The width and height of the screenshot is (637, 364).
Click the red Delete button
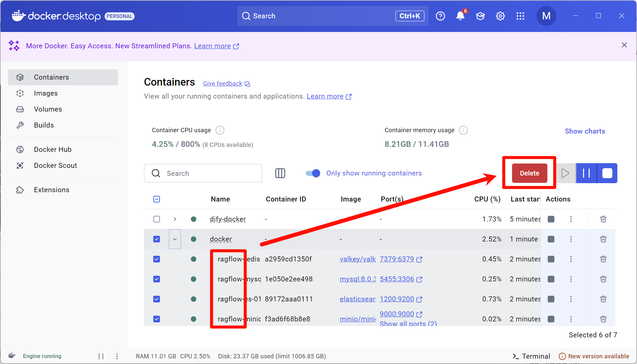[x=529, y=173]
